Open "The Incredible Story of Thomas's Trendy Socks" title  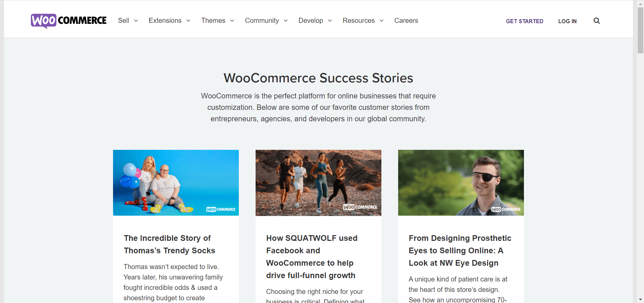[x=169, y=244]
